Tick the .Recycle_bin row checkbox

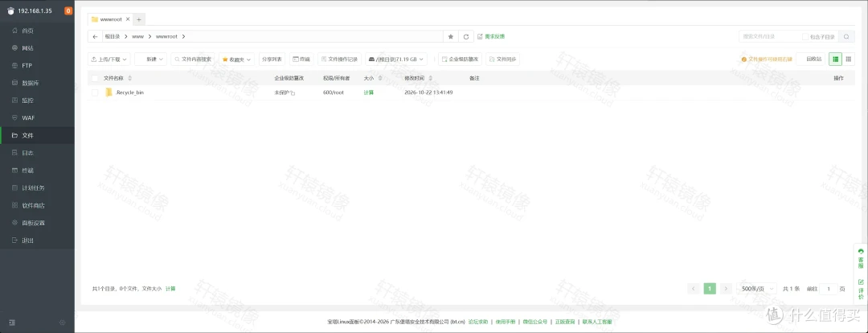point(95,92)
